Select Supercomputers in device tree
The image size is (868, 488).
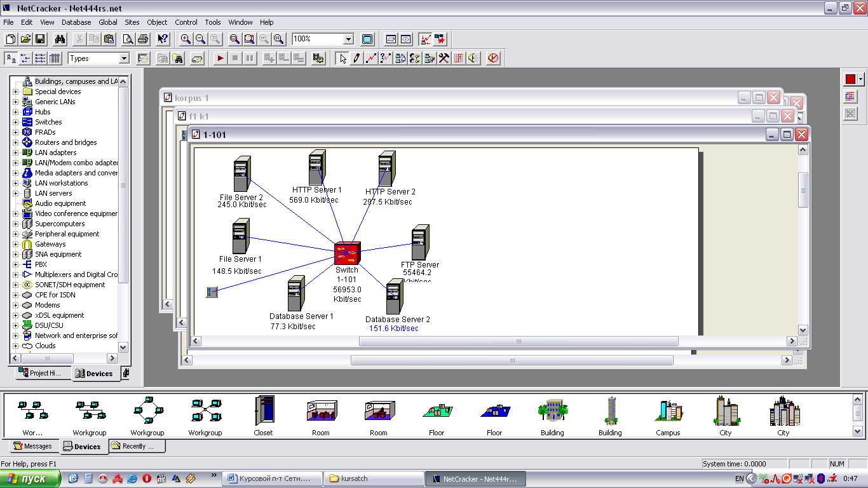(60, 224)
